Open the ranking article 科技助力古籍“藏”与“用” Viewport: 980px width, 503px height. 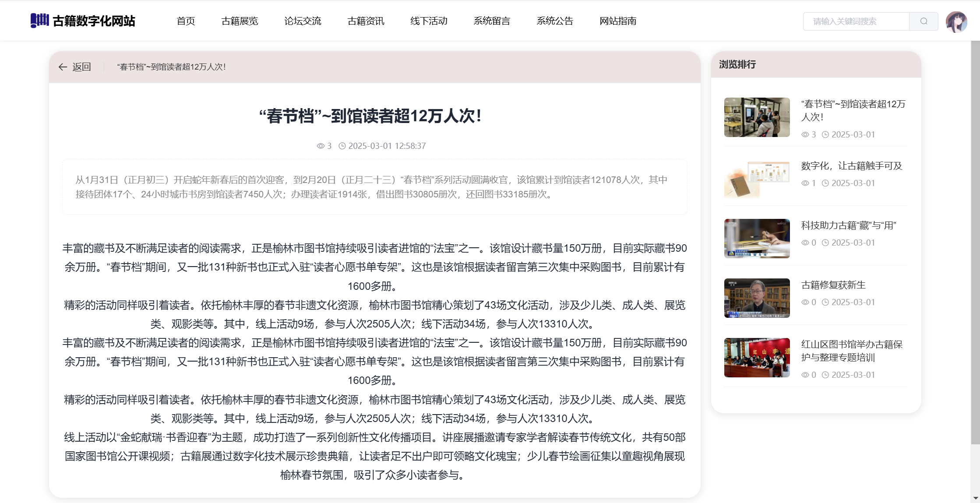coord(848,225)
